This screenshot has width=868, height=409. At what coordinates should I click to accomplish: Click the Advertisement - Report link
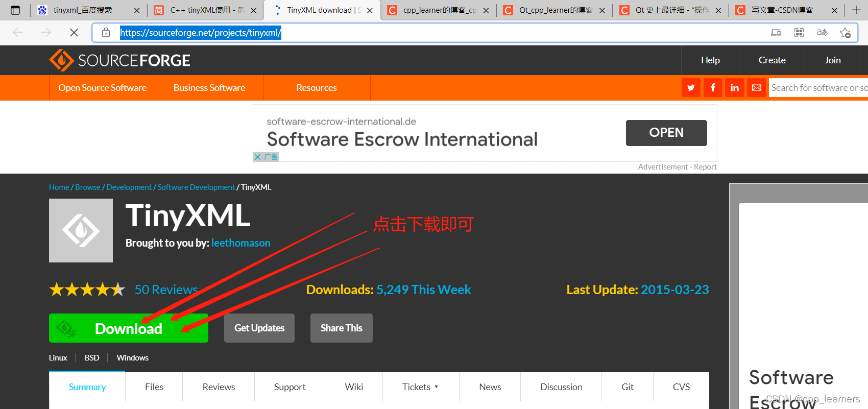[677, 167]
